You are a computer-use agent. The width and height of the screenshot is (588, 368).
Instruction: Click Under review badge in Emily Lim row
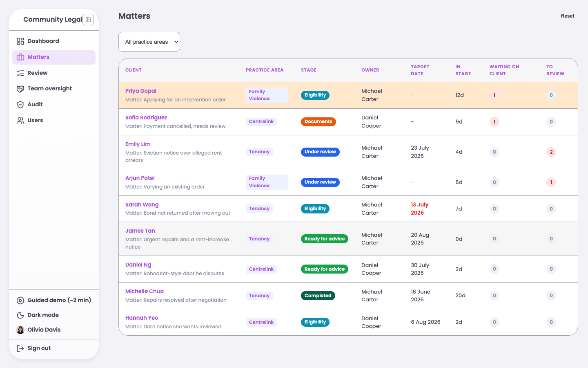(320, 152)
